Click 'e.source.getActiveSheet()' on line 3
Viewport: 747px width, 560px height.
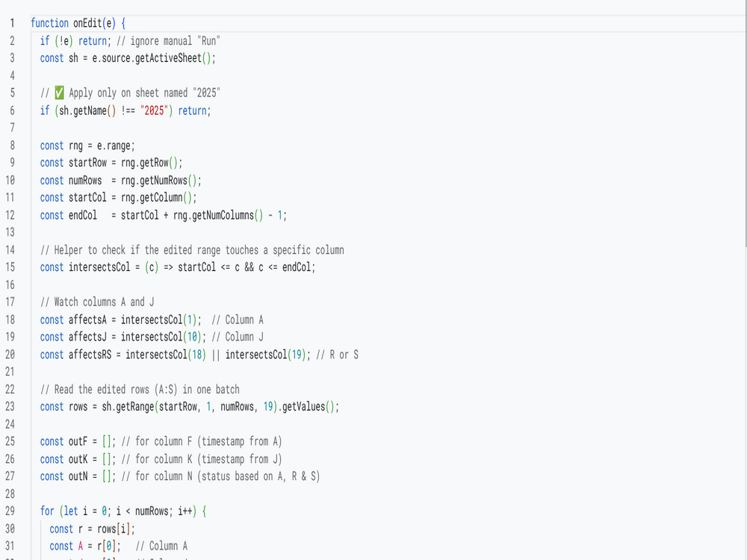(151, 58)
